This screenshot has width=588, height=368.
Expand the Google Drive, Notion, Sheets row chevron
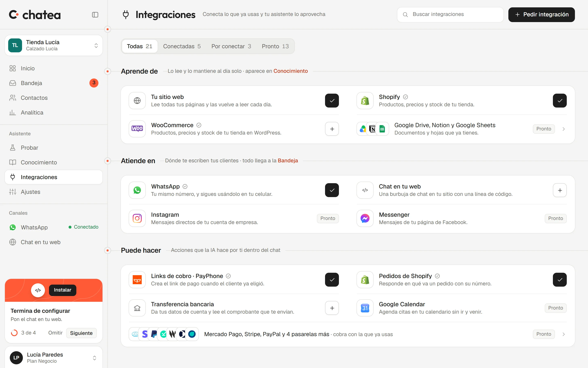[x=564, y=129]
